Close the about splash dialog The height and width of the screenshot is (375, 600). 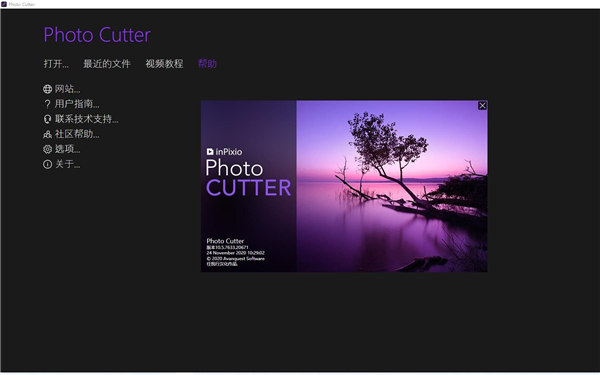(482, 106)
